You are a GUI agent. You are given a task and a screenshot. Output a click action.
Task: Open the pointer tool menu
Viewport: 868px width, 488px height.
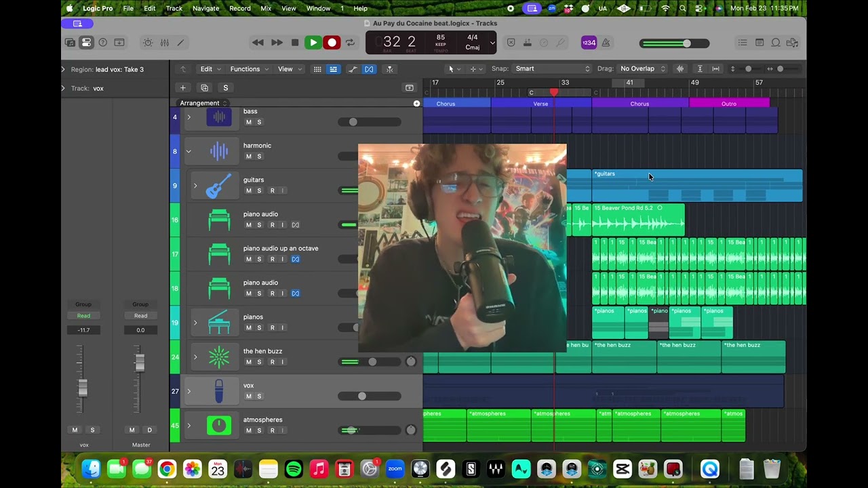[x=454, y=68]
